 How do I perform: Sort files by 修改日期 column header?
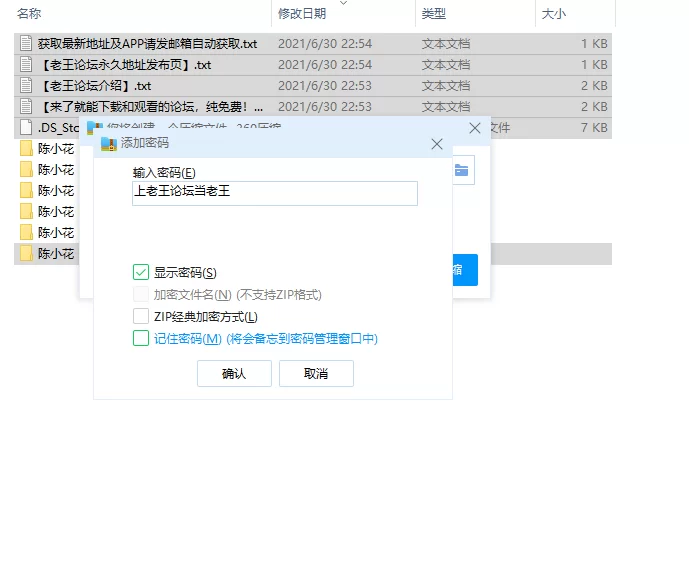pyautogui.click(x=302, y=14)
